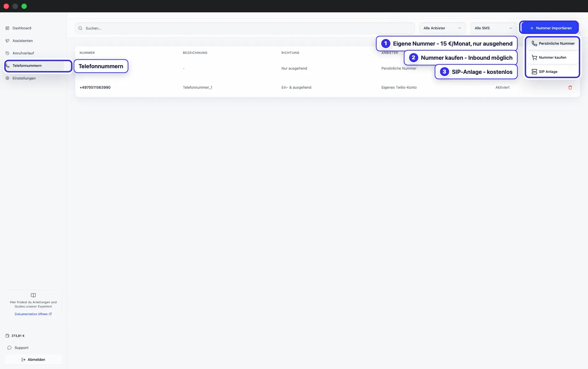
Task: Click the open book documentation icon
Action: [x=33, y=295]
